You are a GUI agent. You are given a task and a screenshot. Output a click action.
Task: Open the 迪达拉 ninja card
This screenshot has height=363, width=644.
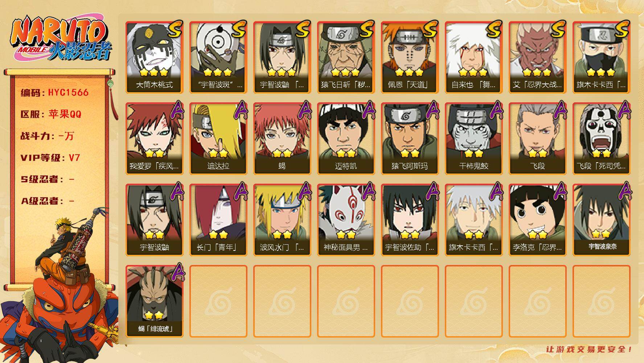coord(218,139)
